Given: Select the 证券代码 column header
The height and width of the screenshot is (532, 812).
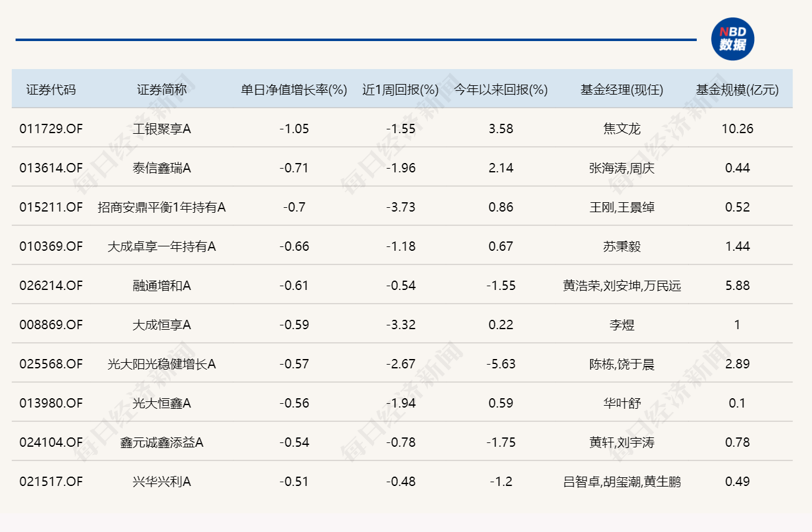Looking at the screenshot, I should 51,90.
